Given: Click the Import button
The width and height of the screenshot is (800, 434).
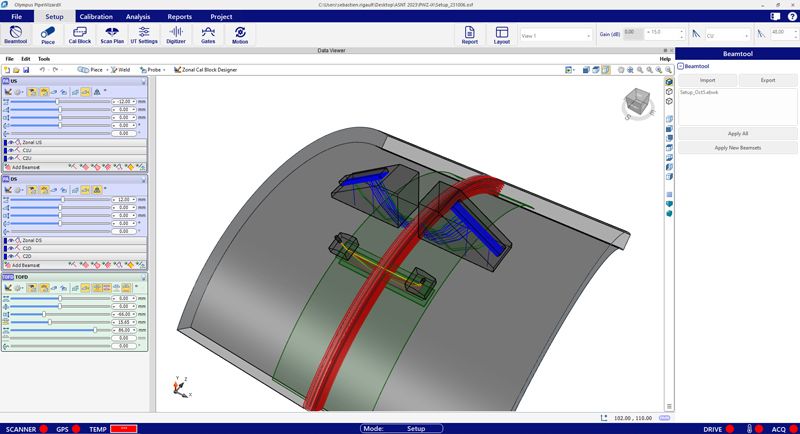Looking at the screenshot, I should 707,79.
